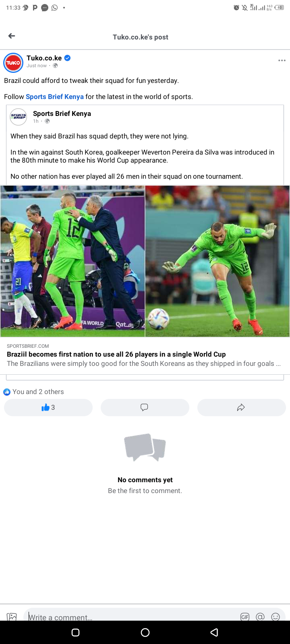Open the Sports Brief Kenya link in post text
Image resolution: width=290 pixels, height=644 pixels.
[x=55, y=97]
